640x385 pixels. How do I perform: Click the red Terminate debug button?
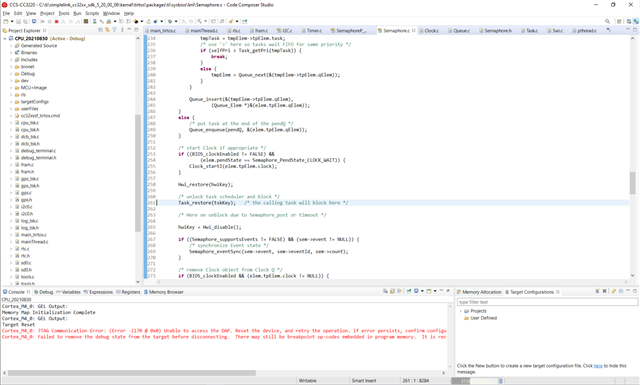(56, 21)
